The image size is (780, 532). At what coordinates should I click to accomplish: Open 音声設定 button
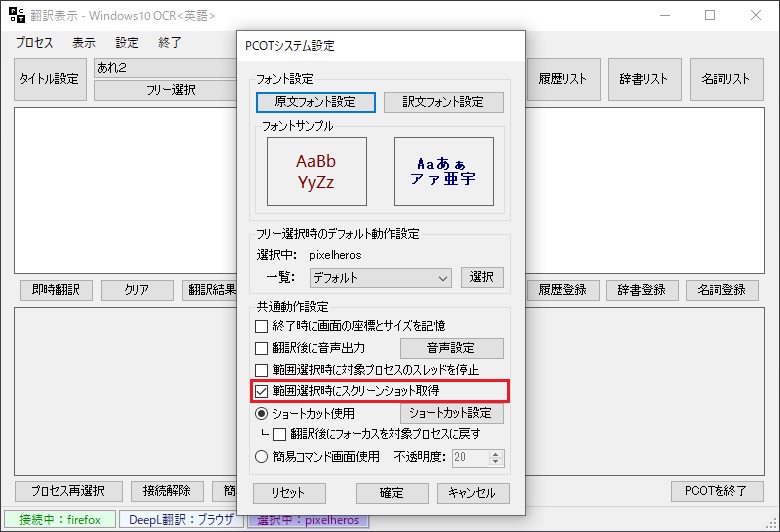click(x=452, y=348)
